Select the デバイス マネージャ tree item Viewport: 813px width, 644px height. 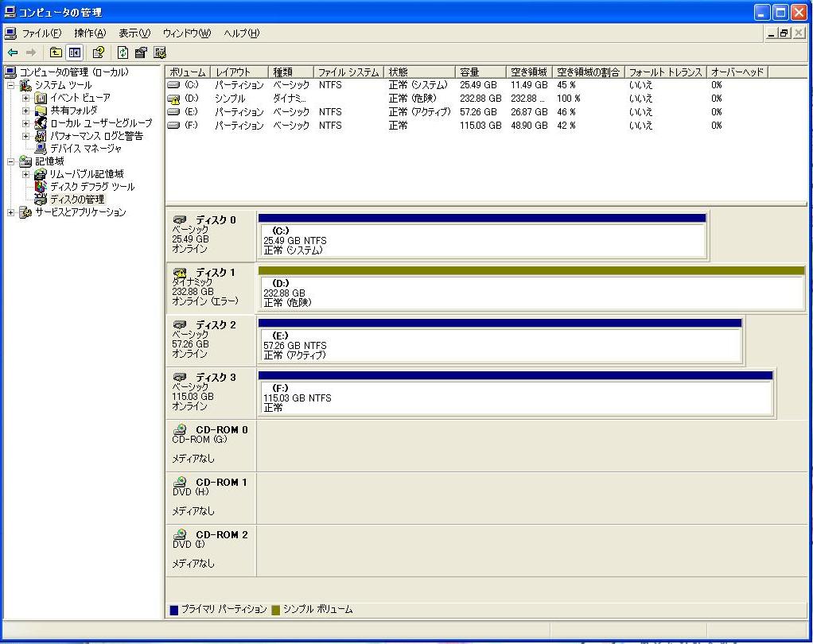pos(86,148)
